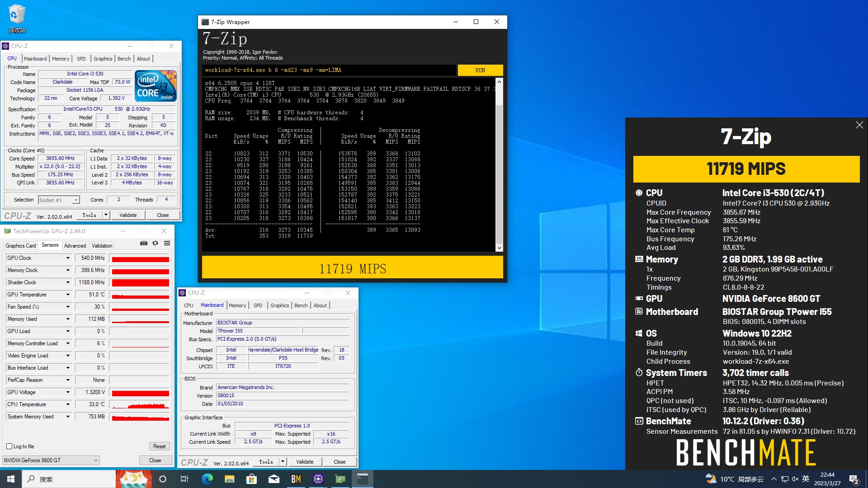This screenshot has height=488, width=868.
Task: Open File Explorer from the taskbar
Action: pos(229,479)
